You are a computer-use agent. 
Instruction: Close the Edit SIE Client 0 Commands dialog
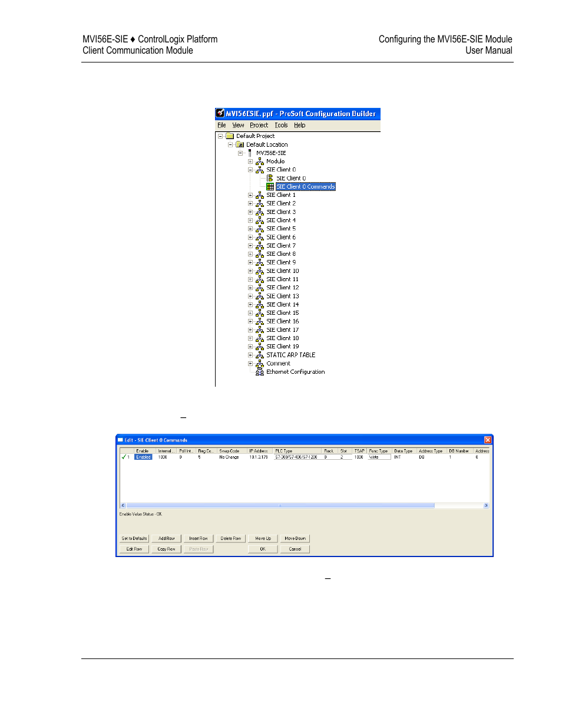488,440
